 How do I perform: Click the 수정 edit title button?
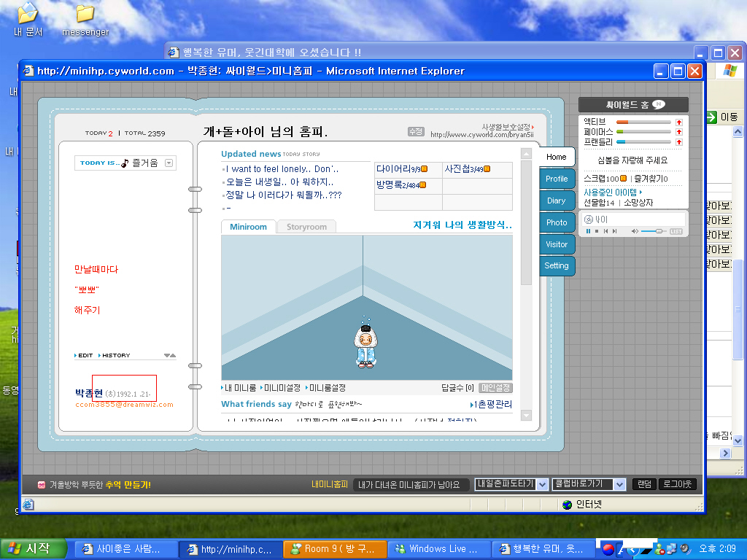coord(416,131)
